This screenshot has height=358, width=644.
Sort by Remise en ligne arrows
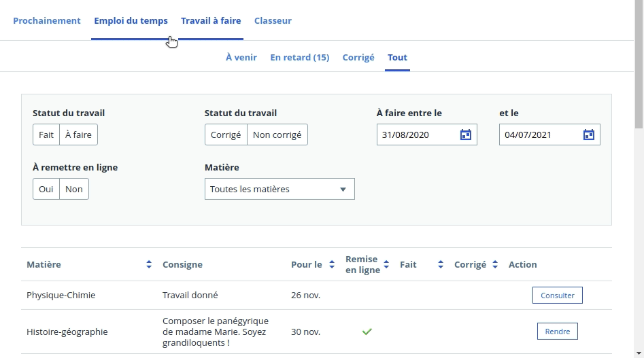(386, 264)
